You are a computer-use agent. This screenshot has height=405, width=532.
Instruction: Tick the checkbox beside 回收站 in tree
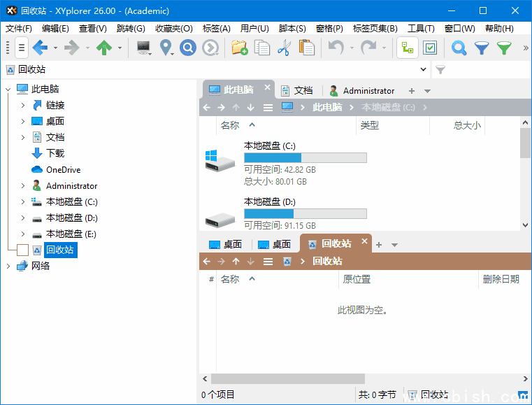(x=22, y=250)
